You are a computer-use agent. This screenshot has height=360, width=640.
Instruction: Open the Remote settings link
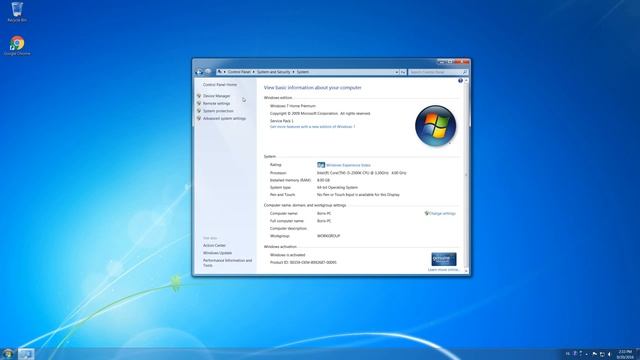pyautogui.click(x=217, y=103)
